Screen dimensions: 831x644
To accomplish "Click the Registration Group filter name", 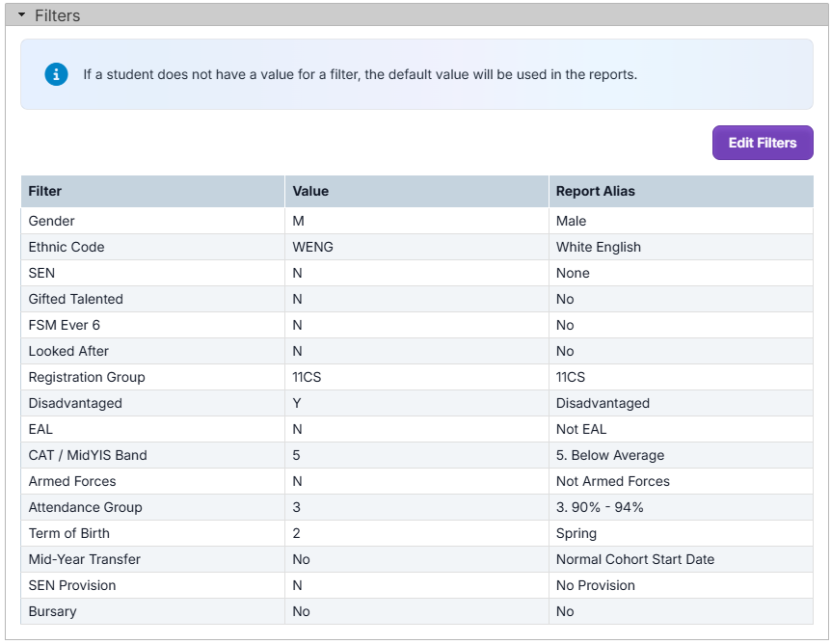I will (87, 377).
